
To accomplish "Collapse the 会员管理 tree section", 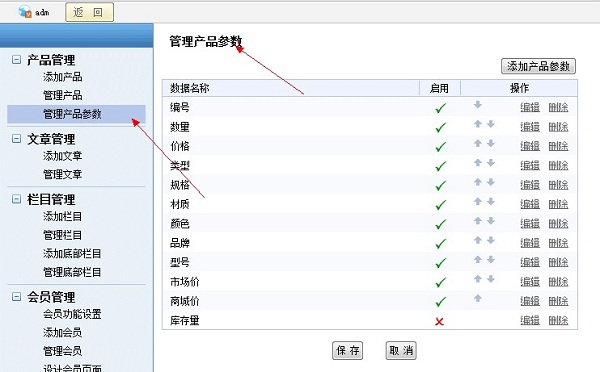I will [16, 297].
